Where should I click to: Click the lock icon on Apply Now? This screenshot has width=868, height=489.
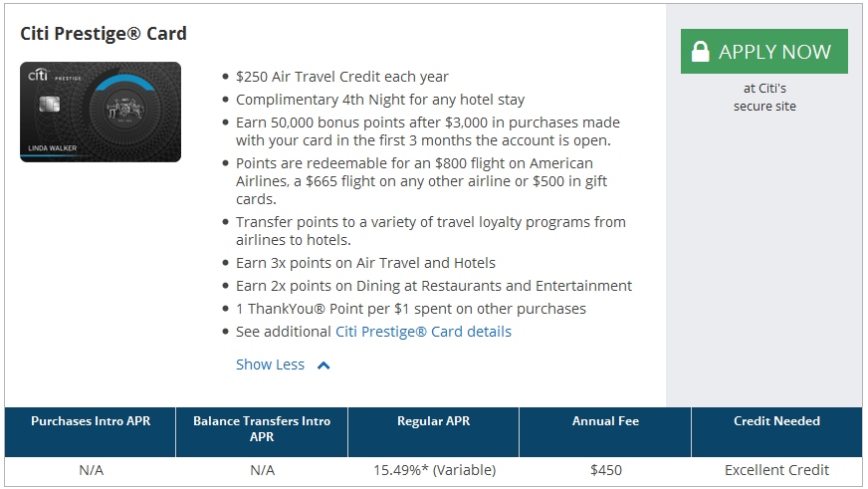[x=701, y=52]
